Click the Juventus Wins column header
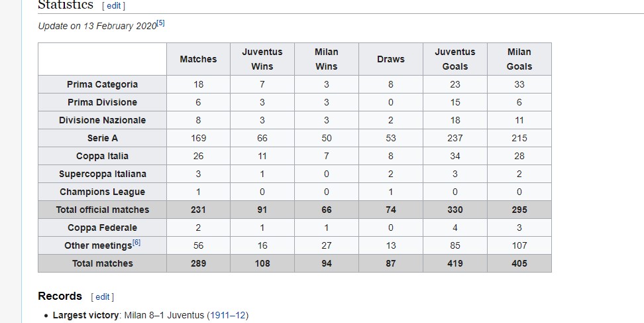This screenshot has height=323, width=644. click(262, 59)
